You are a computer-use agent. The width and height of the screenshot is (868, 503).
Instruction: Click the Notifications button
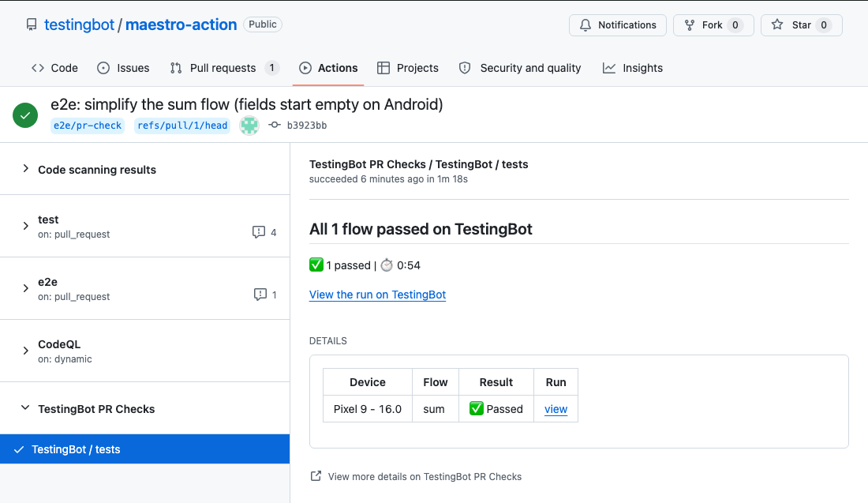pos(618,25)
